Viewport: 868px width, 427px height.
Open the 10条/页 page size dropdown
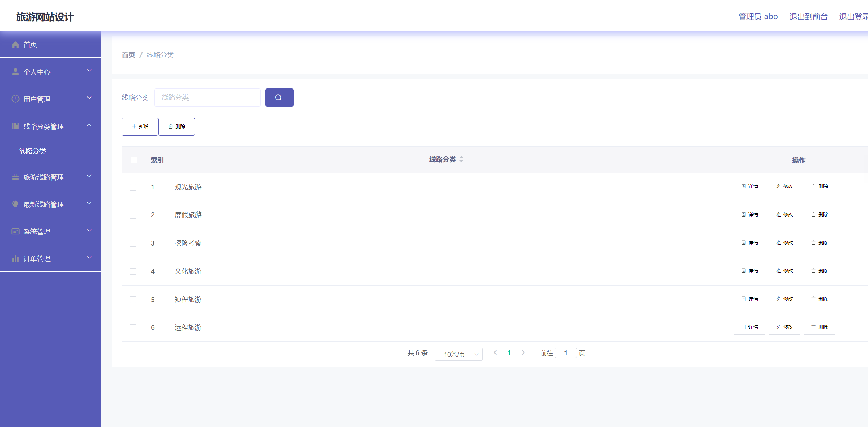pos(458,354)
